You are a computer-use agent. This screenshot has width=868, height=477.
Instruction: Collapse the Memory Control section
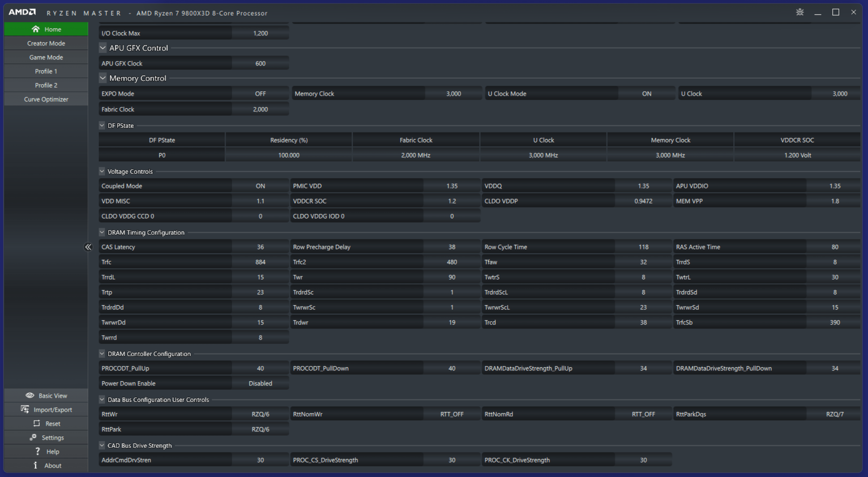click(103, 78)
